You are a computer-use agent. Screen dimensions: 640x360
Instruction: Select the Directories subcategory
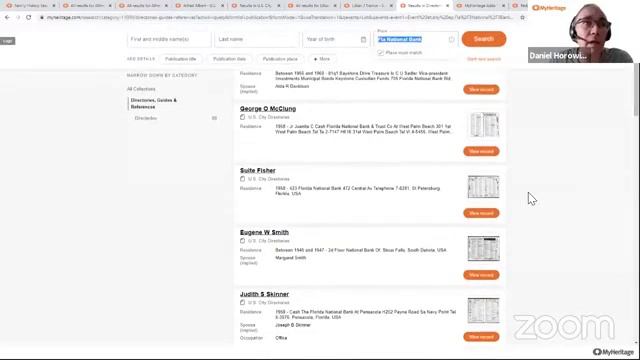point(146,118)
